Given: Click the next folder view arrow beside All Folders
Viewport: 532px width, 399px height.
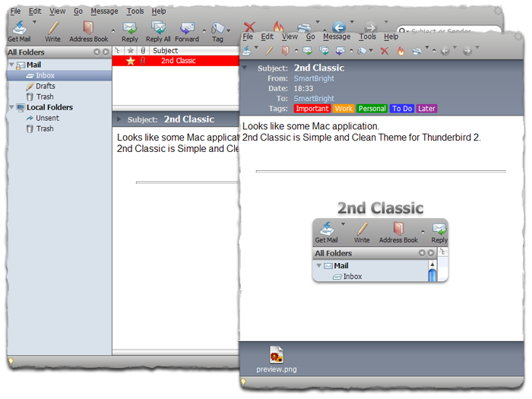Looking at the screenshot, I should 106,52.
